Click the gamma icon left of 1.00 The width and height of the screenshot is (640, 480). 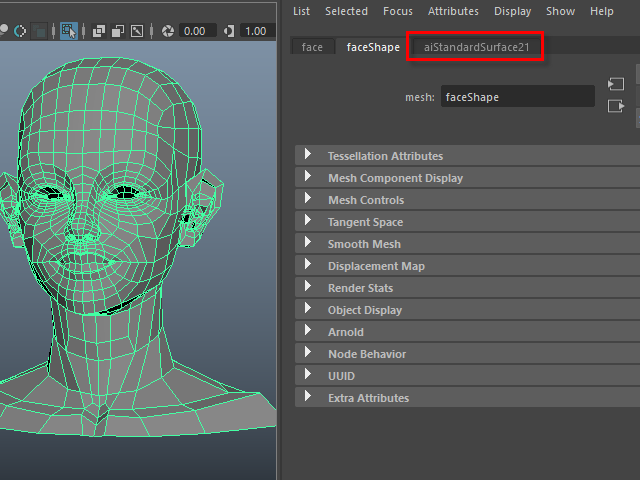[229, 31]
